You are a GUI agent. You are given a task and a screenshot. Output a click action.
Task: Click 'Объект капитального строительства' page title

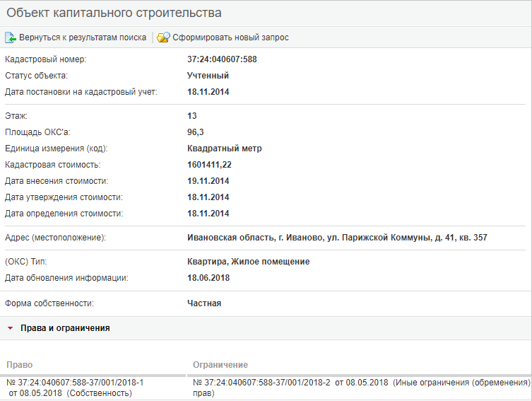[x=114, y=13]
